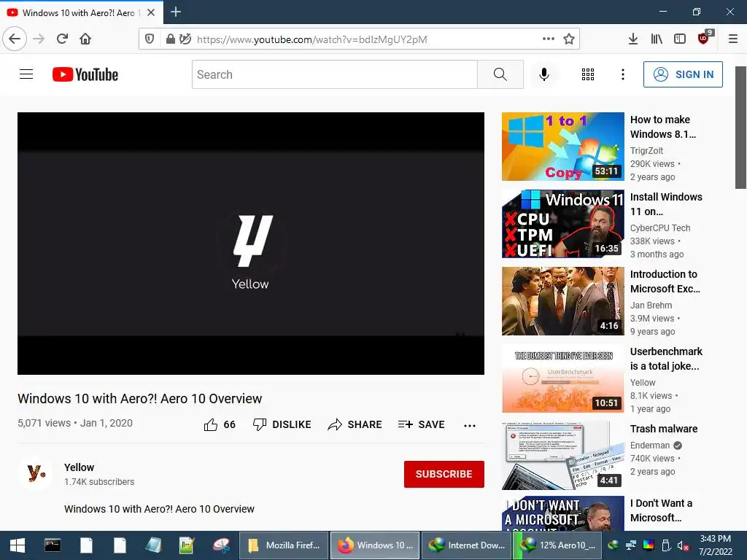
Task: Select the 5,071 views text
Action: [44, 423]
